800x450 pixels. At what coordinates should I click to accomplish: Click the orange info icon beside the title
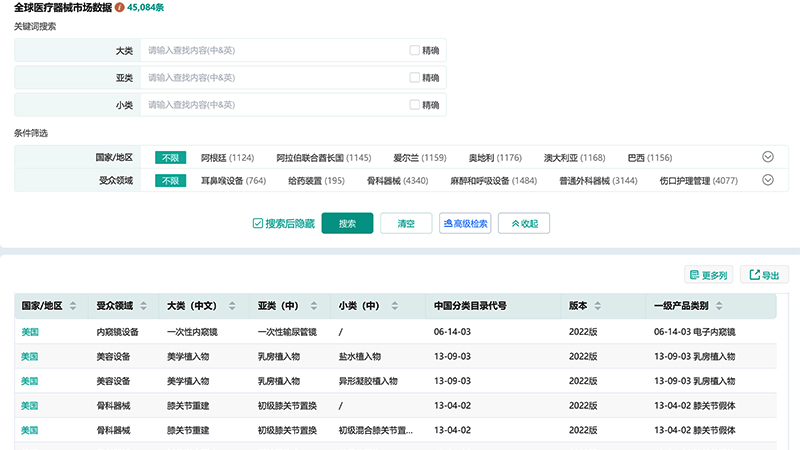[119, 8]
